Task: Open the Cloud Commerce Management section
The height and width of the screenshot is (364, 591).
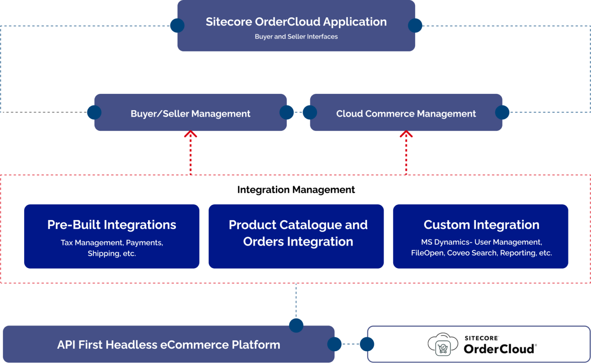Action: point(406,114)
